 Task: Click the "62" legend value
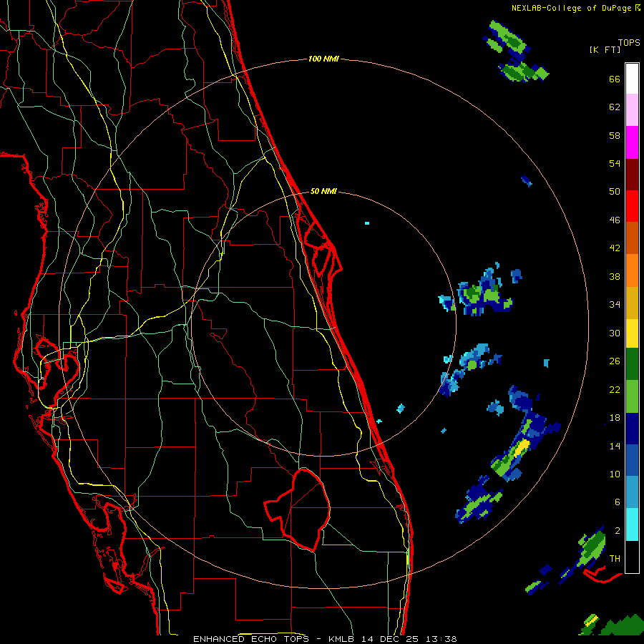click(x=615, y=107)
